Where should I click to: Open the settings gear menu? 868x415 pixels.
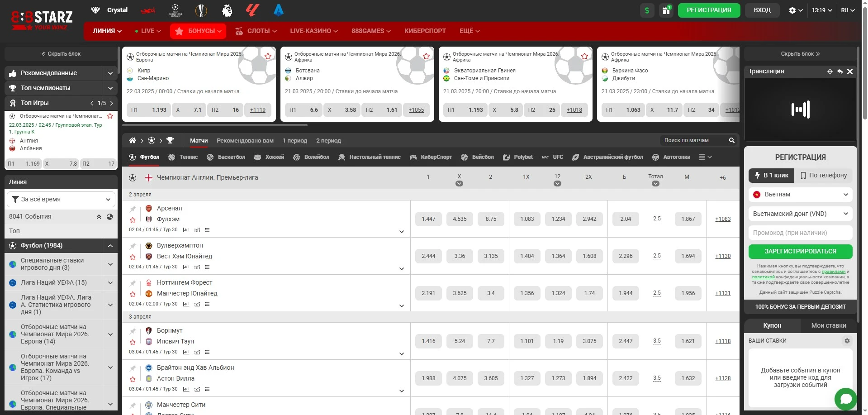click(796, 10)
